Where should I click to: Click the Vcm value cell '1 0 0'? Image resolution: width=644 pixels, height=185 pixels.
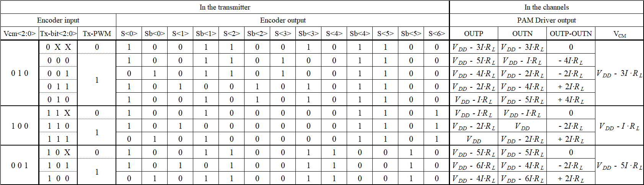coord(20,126)
